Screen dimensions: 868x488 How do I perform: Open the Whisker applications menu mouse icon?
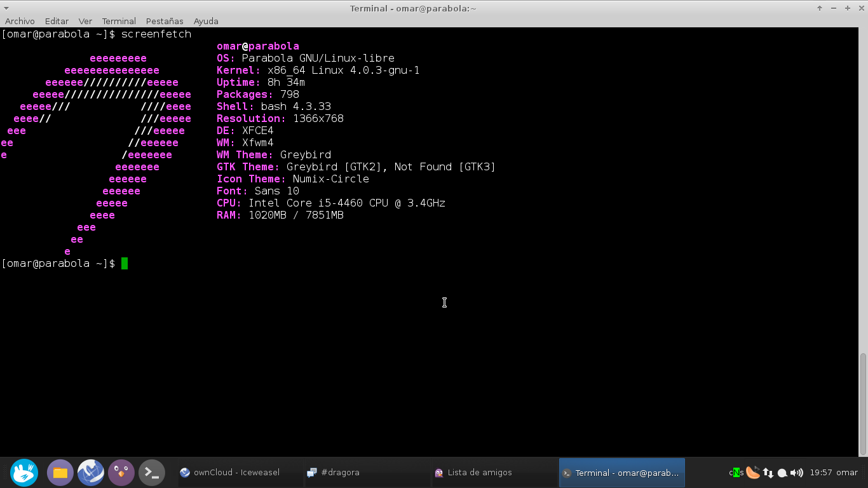[x=24, y=473]
